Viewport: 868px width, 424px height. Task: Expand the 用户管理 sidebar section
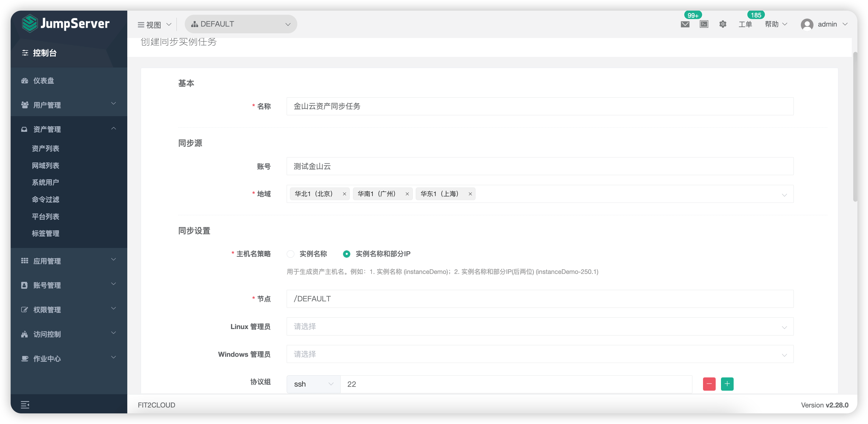(47, 105)
